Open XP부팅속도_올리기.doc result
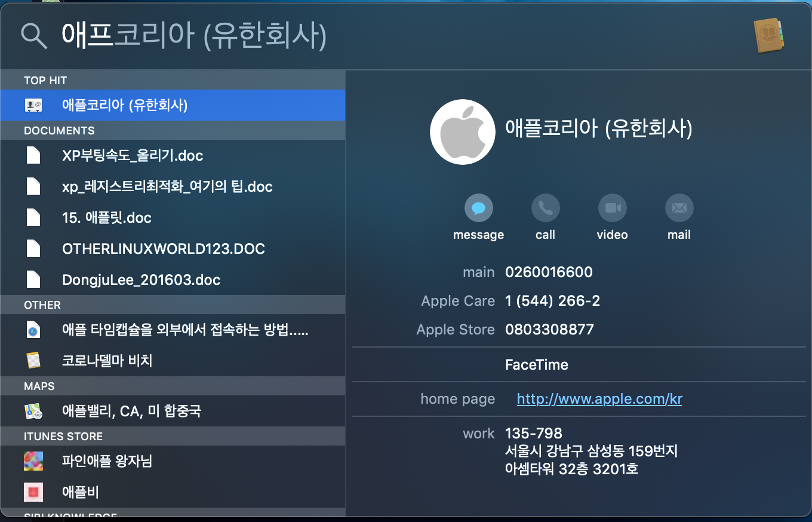The image size is (812, 522). 173,155
